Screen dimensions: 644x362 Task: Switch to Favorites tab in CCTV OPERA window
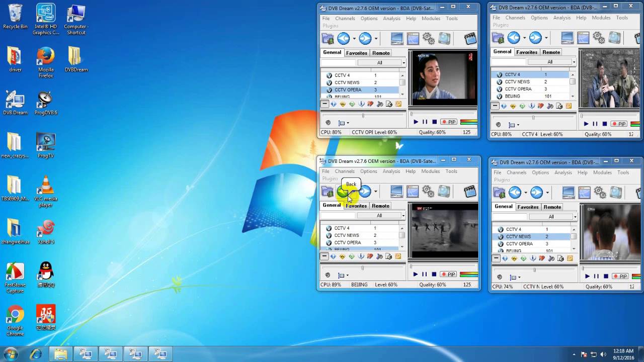357,53
